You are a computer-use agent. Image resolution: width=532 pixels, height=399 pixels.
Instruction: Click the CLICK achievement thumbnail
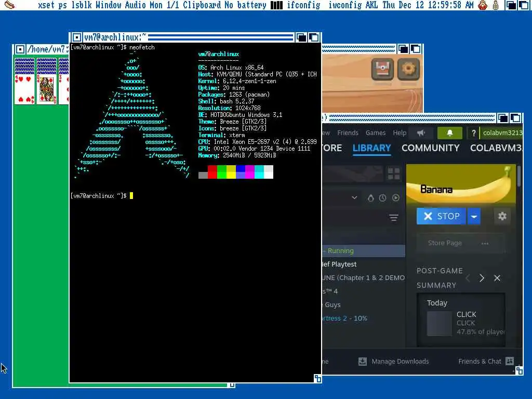pos(439,323)
